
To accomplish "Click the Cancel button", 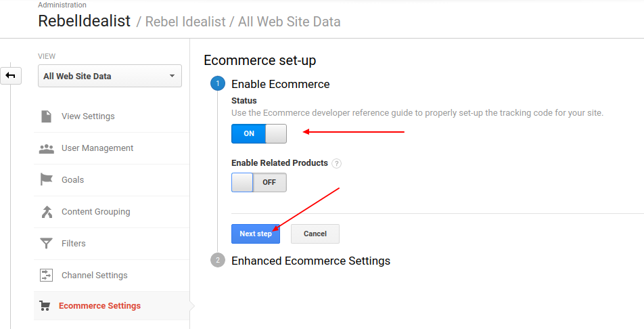I will click(x=315, y=234).
